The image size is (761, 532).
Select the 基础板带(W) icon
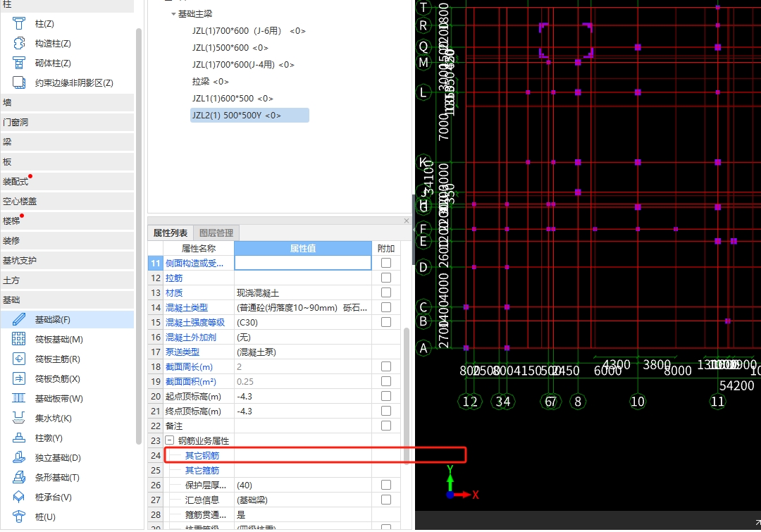click(x=18, y=399)
